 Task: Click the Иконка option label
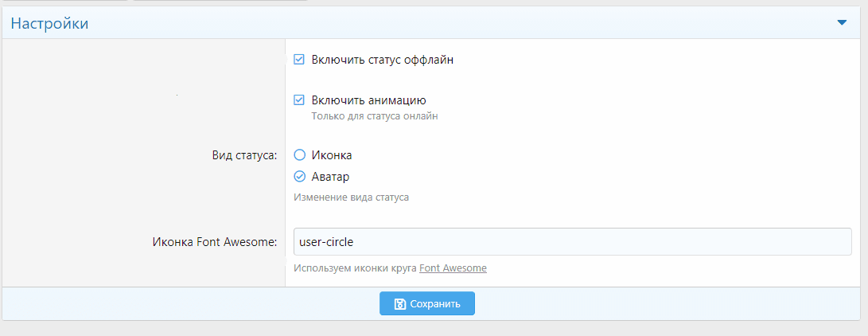click(x=332, y=155)
